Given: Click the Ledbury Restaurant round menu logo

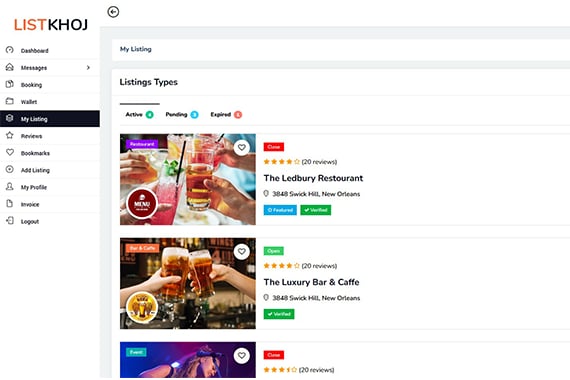Looking at the screenshot, I should point(142,204).
